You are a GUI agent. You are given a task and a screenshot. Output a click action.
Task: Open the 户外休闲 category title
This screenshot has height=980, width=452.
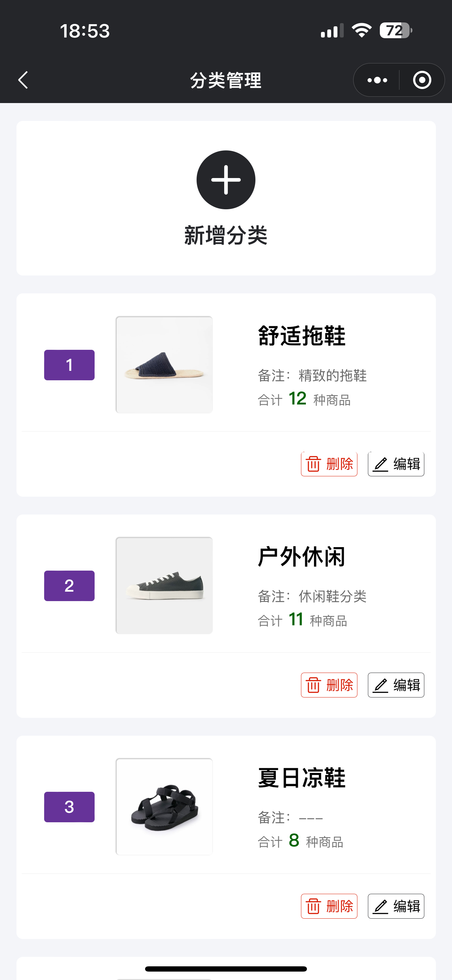click(x=301, y=557)
